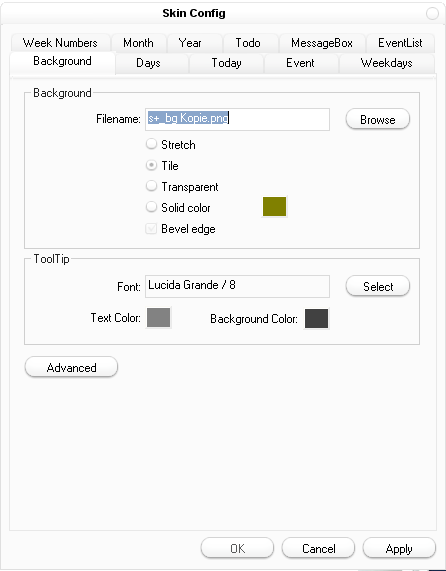The width and height of the screenshot is (446, 571).
Task: Open the olive solid color swatch
Action: coord(275,206)
